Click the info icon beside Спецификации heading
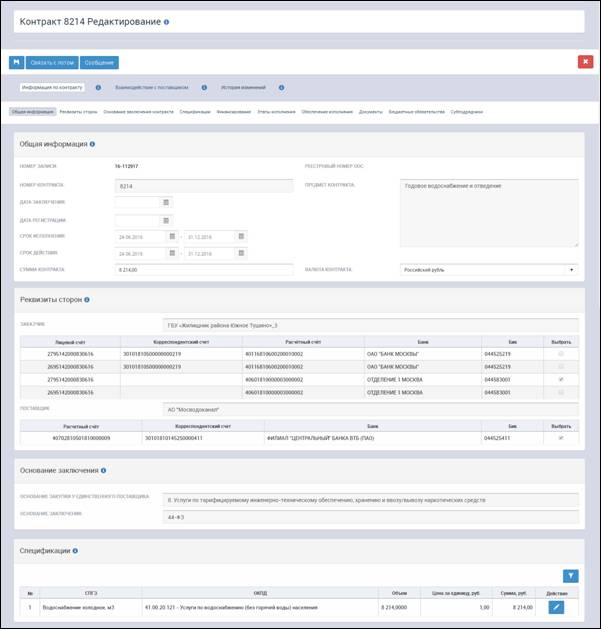This screenshot has width=601, height=629. pos(75,551)
